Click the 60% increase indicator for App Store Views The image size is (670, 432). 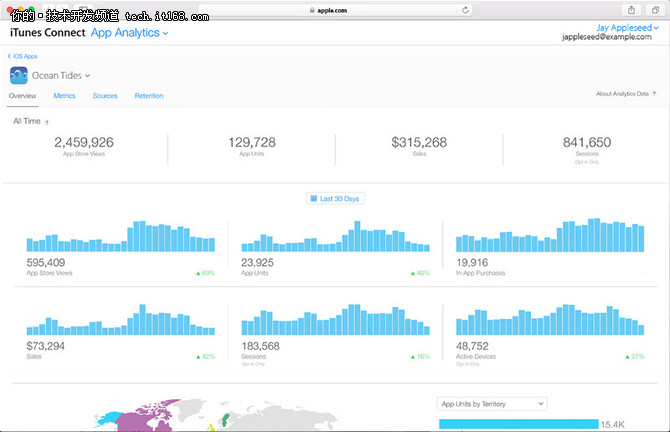coord(205,273)
